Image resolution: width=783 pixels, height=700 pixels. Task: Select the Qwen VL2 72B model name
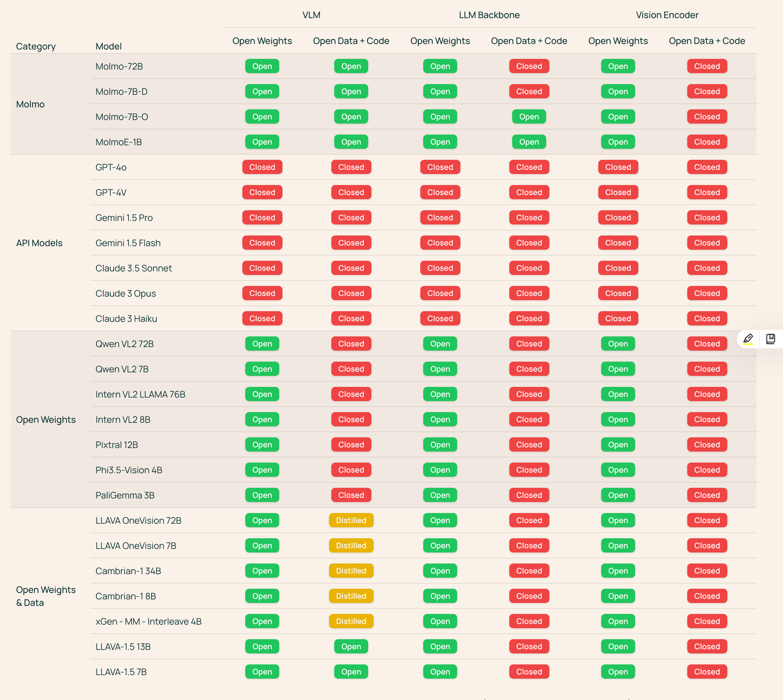pyautogui.click(x=125, y=344)
